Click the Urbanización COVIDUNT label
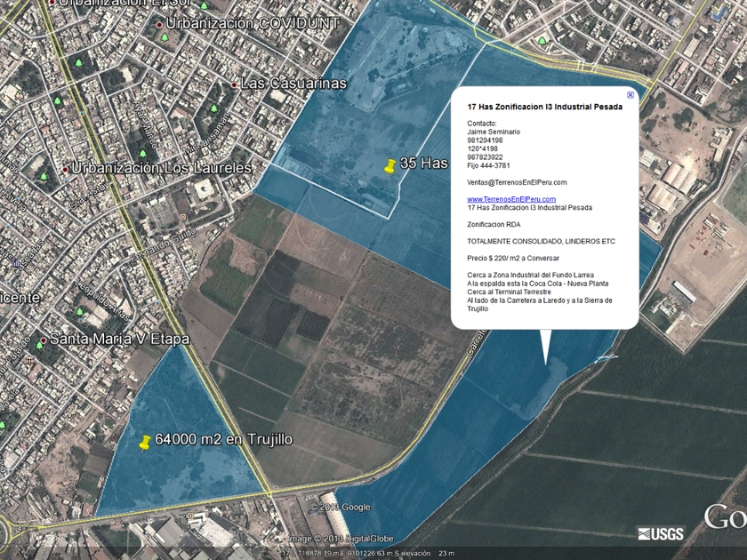747x560 pixels. click(x=253, y=23)
